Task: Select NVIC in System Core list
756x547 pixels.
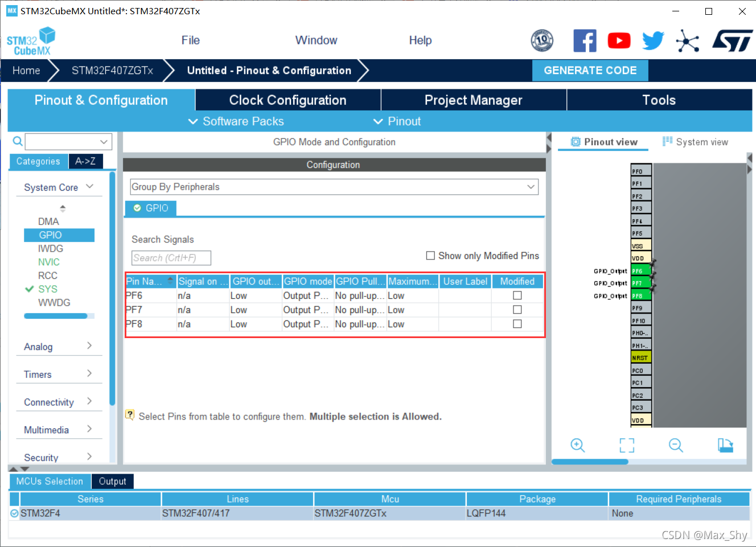Action: [x=49, y=262]
